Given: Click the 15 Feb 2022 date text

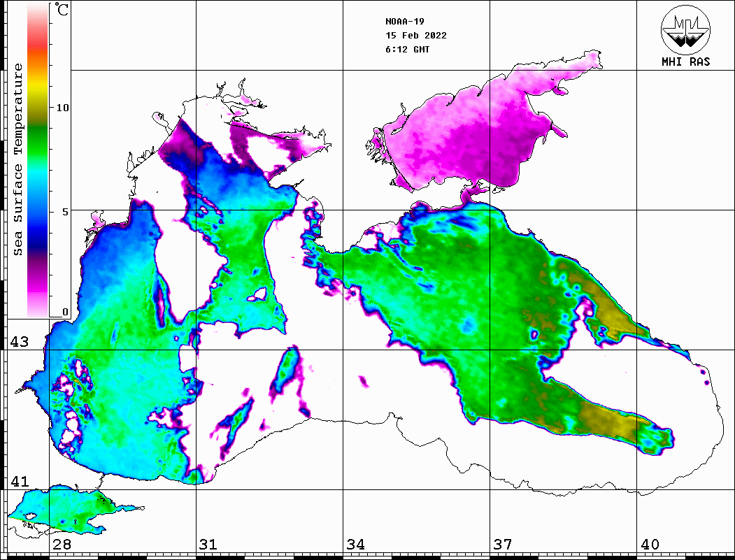Looking at the screenshot, I should click(x=416, y=36).
